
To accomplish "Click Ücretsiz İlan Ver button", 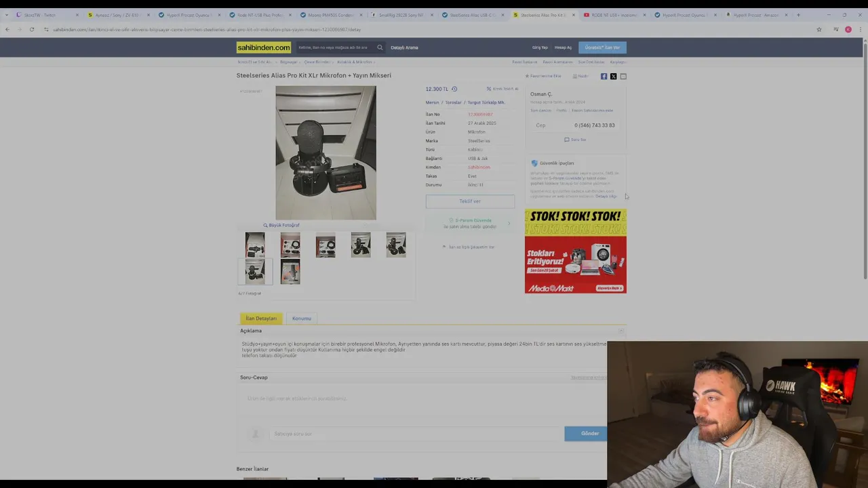I will point(602,47).
